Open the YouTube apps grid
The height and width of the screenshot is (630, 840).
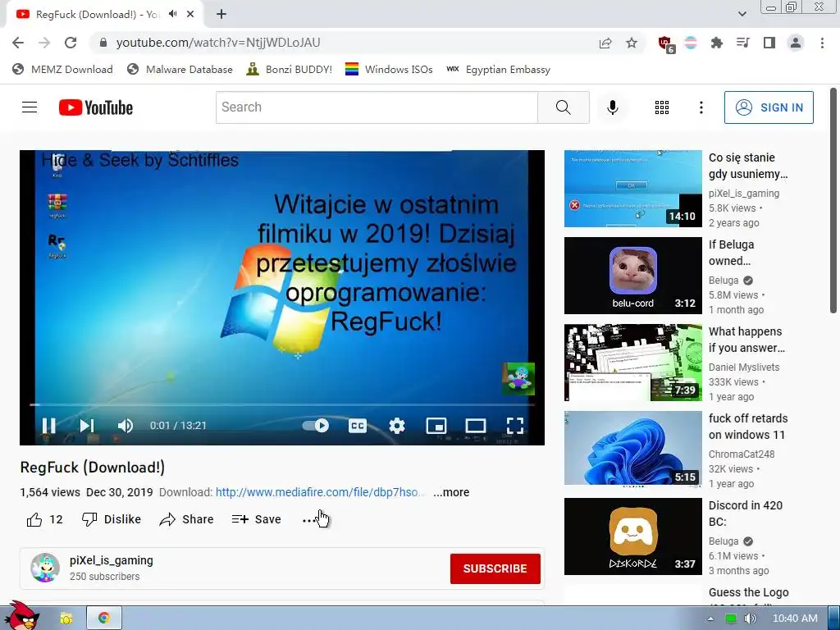tap(662, 107)
